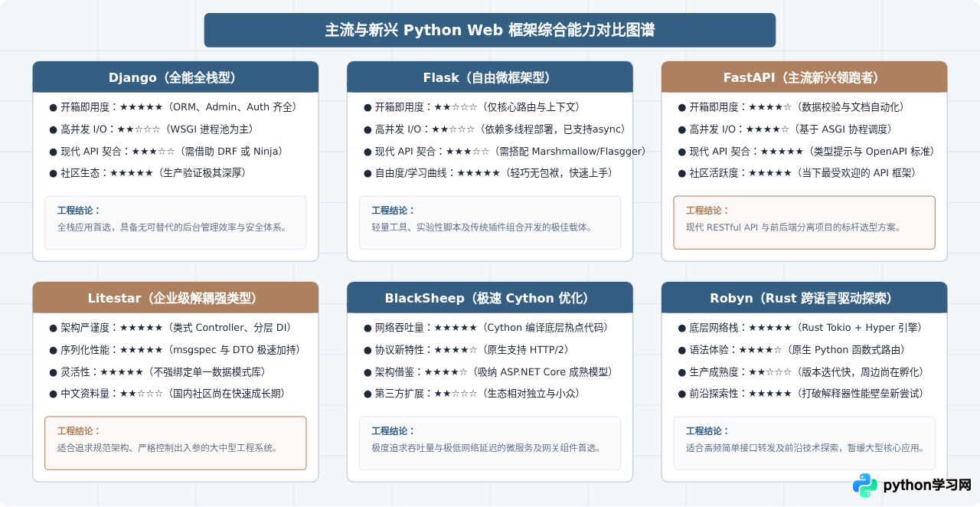This screenshot has height=507, width=980.
Task: Click BlackSheep row 网络吞吐量 (Cython 编译底层热点代码)
Action: (488, 328)
